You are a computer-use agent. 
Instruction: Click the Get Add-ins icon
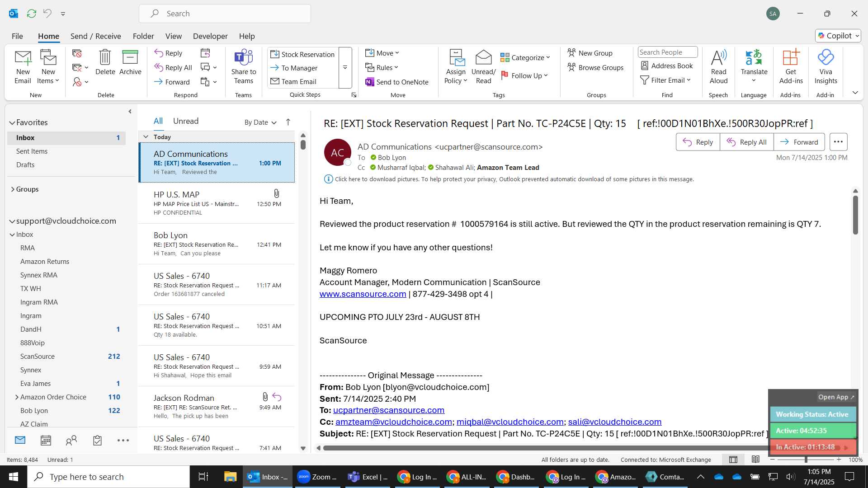791,67
